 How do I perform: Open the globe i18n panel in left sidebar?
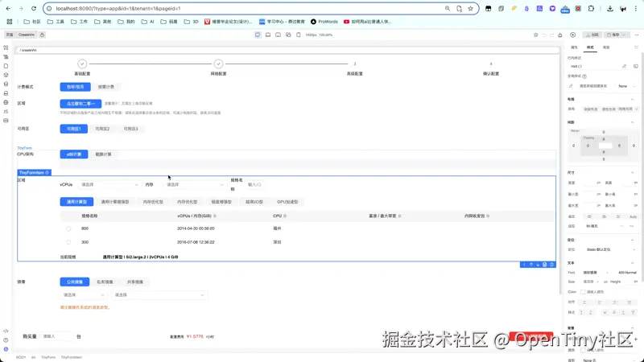tap(6, 102)
